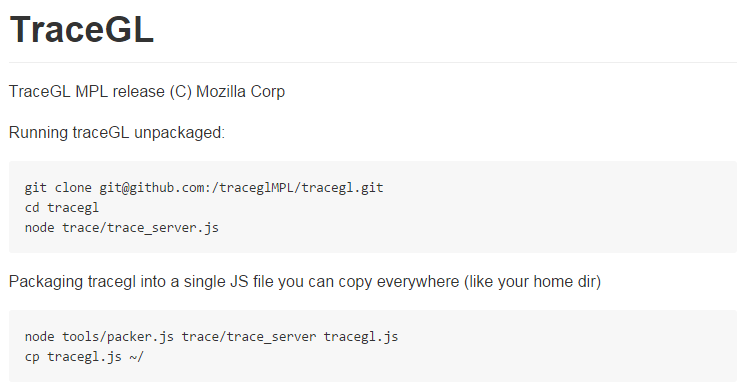This screenshot has height=389, width=747.
Task: Click the 'Packaging tracegl' description paragraph
Action: tap(305, 281)
